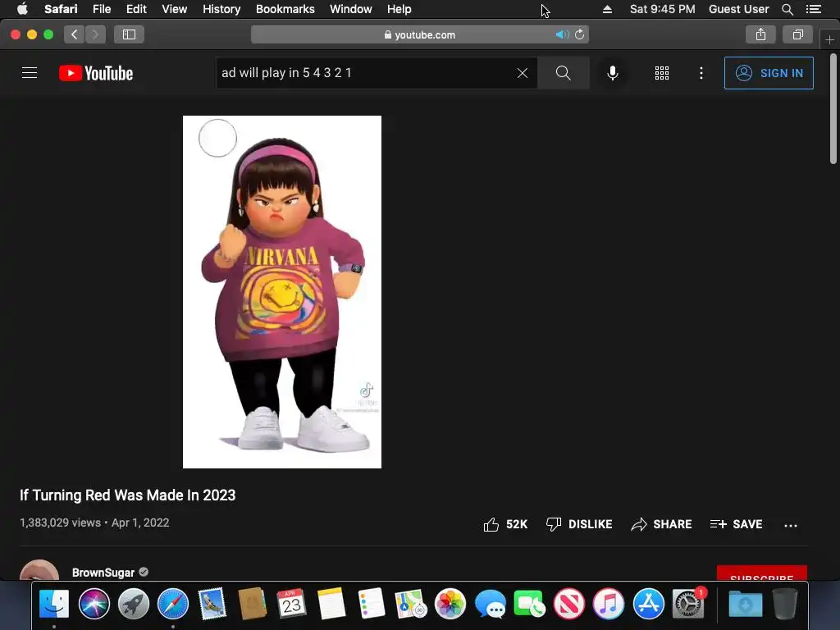
Task: Open a new tab with plus button
Action: click(829, 39)
